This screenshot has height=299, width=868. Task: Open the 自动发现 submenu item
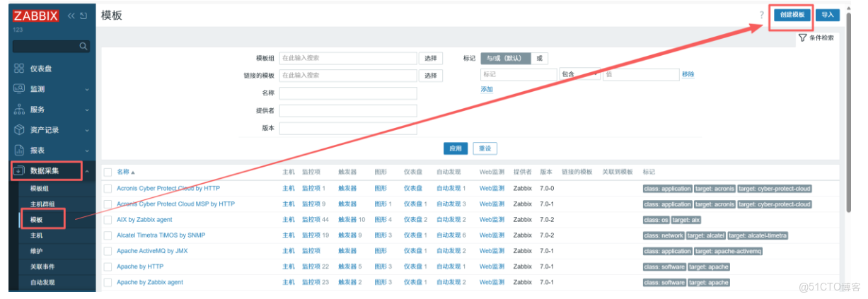coord(42,282)
